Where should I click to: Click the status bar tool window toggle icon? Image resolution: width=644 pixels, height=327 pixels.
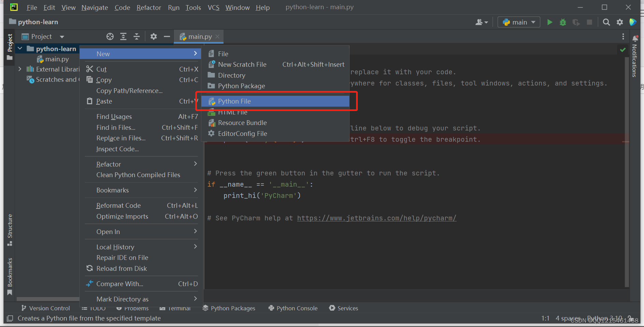10,318
